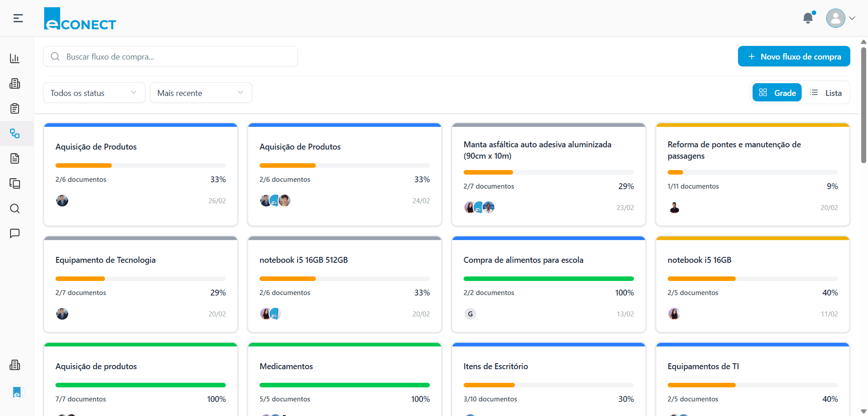Image resolution: width=868 pixels, height=416 pixels.
Task: Click the progress bar on Equipamento de Tecnologia
Action: [x=140, y=279]
